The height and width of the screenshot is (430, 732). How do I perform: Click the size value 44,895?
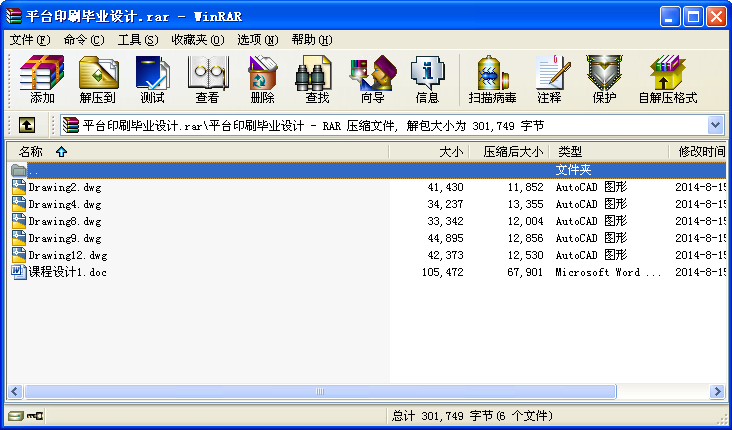pyautogui.click(x=445, y=239)
